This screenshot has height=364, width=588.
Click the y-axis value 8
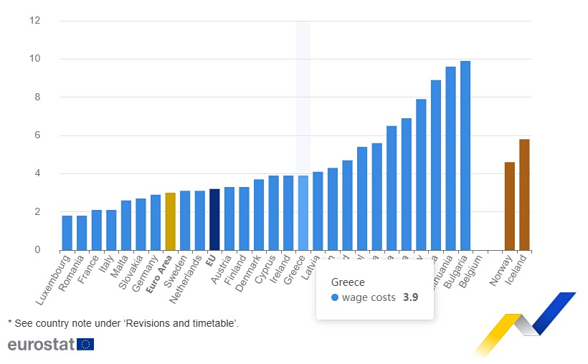[37, 97]
